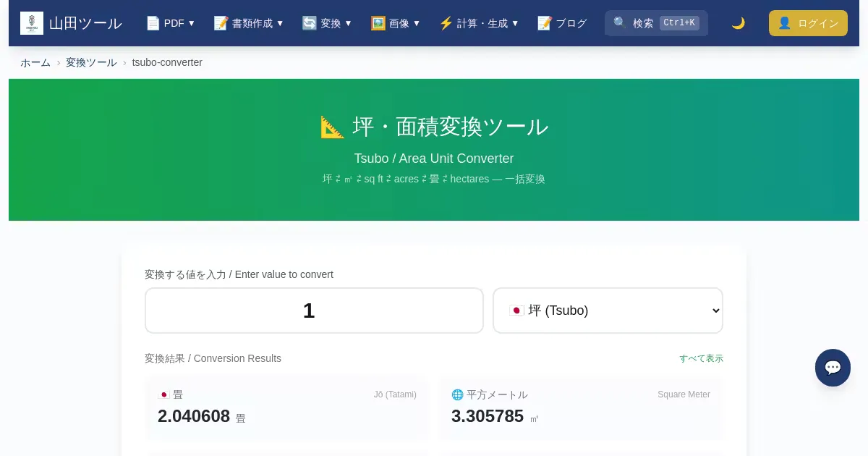Expand the 変換 navigation menu
Screen dimensions: 868x456
[327, 23]
